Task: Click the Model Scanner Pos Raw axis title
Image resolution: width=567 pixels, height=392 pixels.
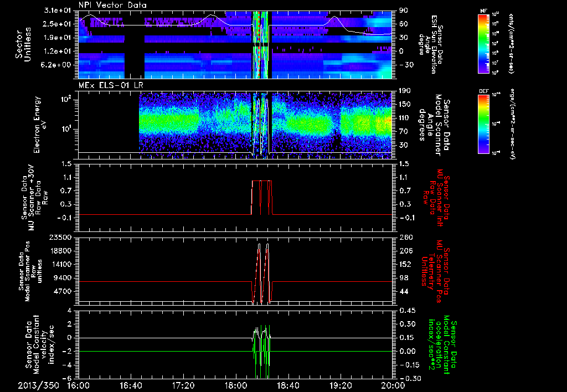Action: point(30,271)
